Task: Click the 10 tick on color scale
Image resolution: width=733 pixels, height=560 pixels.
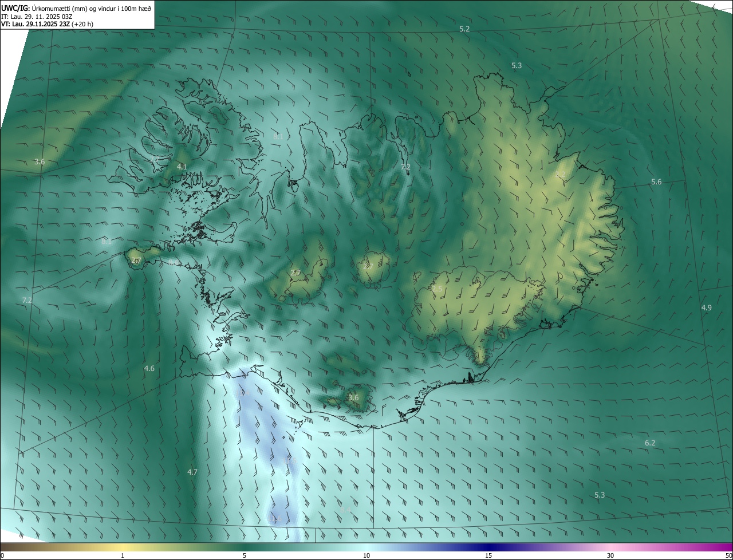Action: (366, 555)
